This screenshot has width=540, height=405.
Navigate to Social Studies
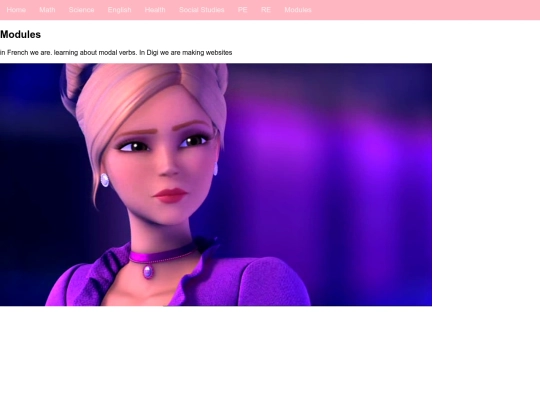201,10
